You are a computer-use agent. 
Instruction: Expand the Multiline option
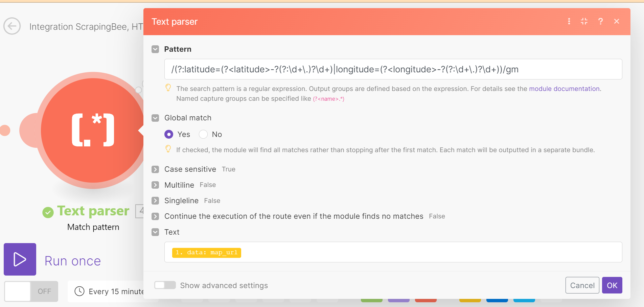coord(155,185)
